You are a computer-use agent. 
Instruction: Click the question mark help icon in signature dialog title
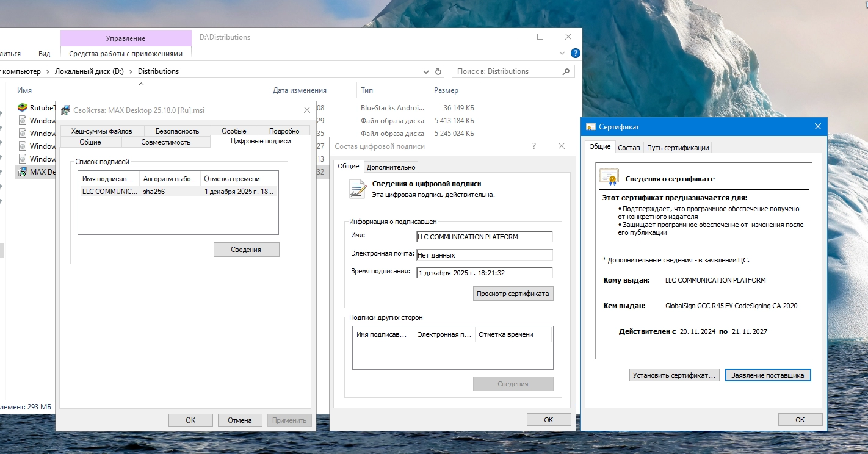coord(534,146)
